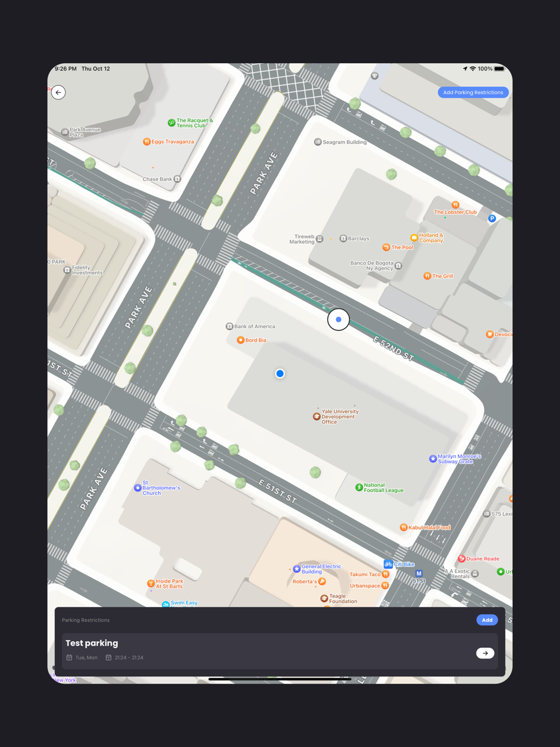
Task: Tap Fidelity Investments icon
Action: coord(67,270)
